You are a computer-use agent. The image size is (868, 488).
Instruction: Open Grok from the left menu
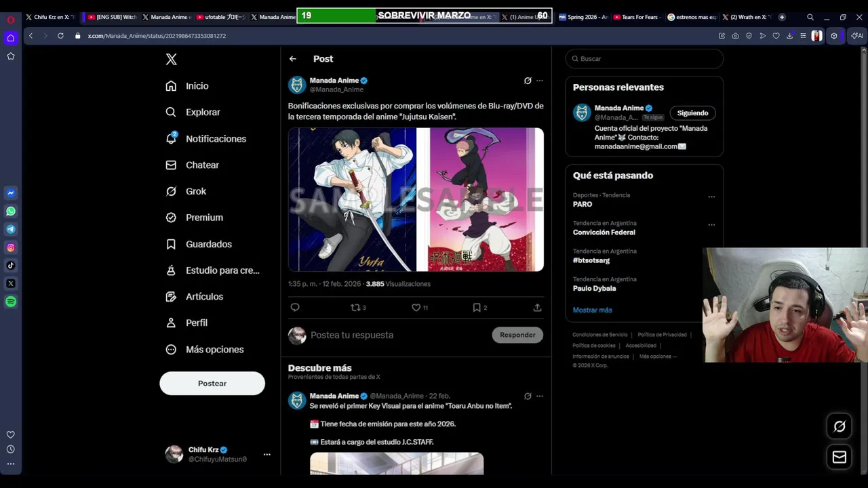click(186, 192)
